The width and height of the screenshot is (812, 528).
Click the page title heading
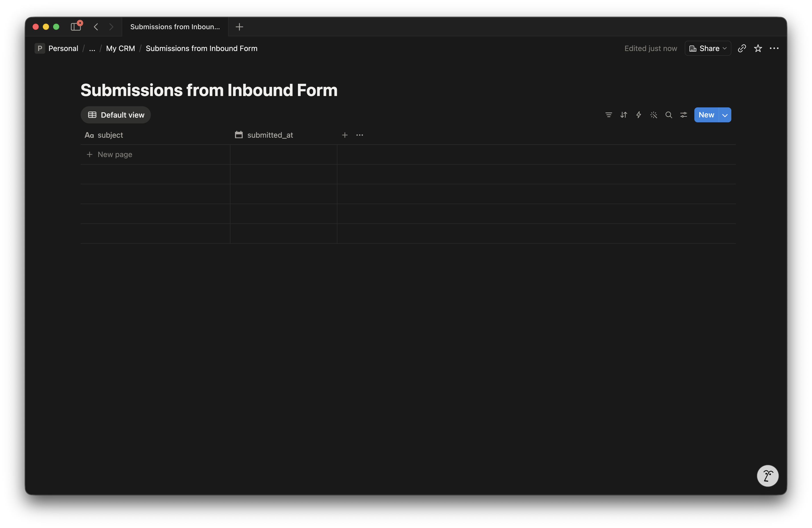click(209, 90)
